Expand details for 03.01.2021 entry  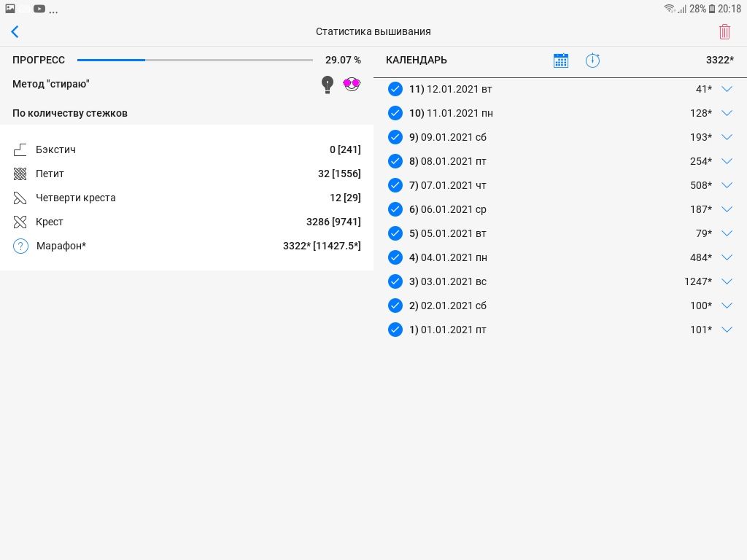[727, 281]
